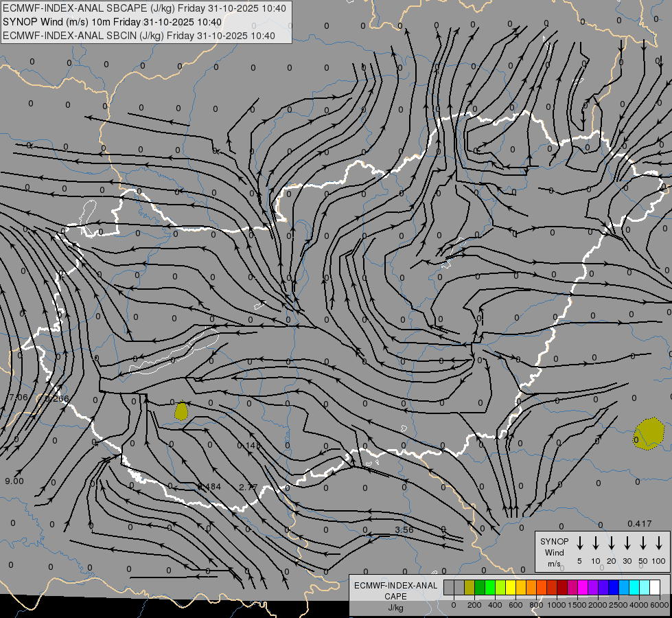Pick the white CAPE legend swatch
672x618 pixels.
654,588
